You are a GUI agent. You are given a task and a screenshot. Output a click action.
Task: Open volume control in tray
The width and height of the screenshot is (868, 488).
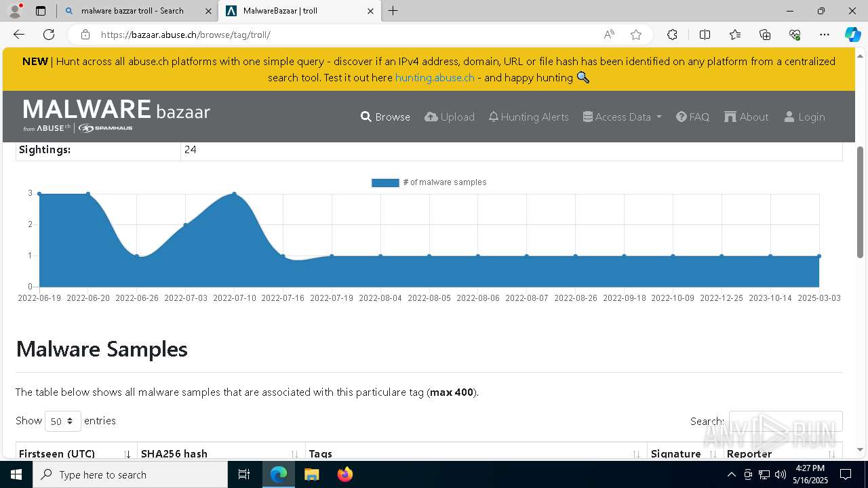point(780,474)
